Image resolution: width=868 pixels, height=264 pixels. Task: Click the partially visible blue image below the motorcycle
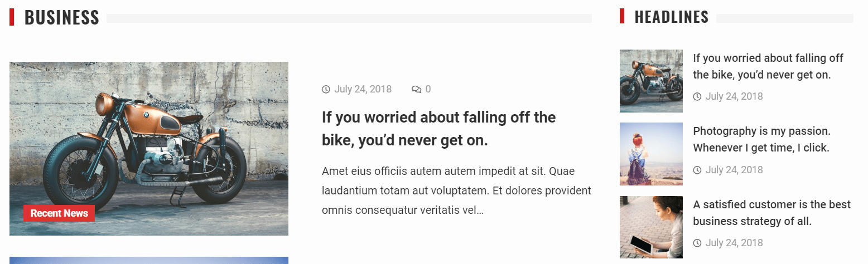(x=149, y=260)
